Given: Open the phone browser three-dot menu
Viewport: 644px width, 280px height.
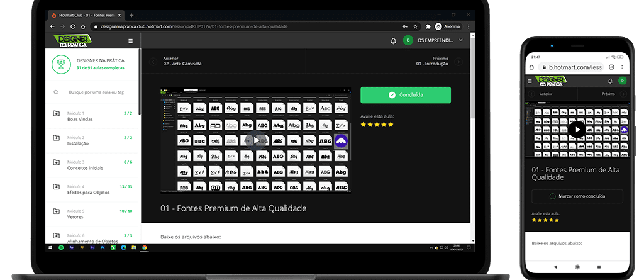Looking at the screenshot, I should pyautogui.click(x=622, y=67).
